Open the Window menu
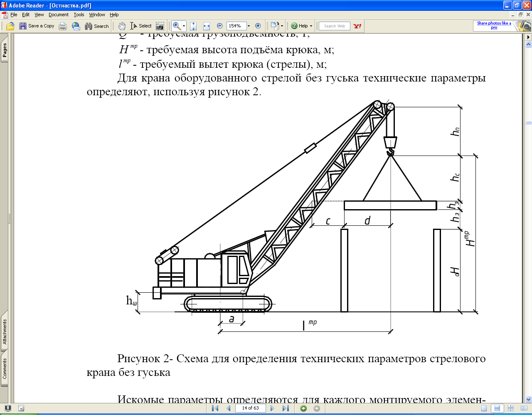The image size is (532, 415). click(x=97, y=15)
